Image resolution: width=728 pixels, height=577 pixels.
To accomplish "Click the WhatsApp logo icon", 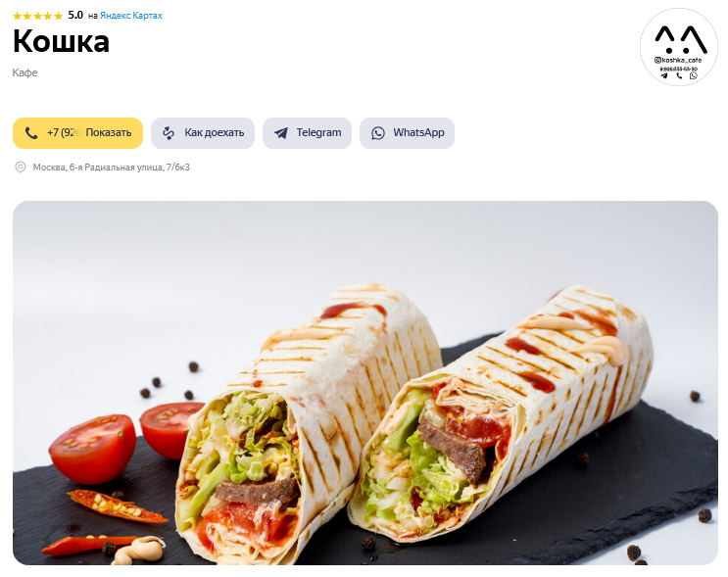I will pos(378,133).
